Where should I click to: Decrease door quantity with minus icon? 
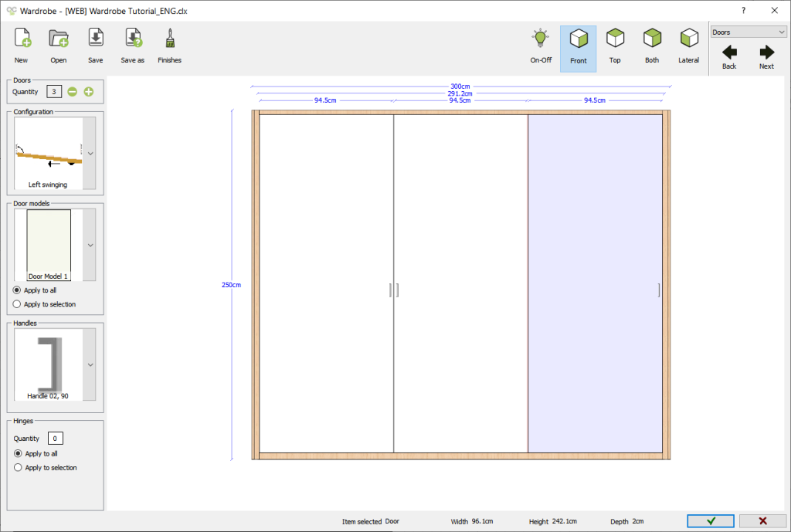pos(72,92)
